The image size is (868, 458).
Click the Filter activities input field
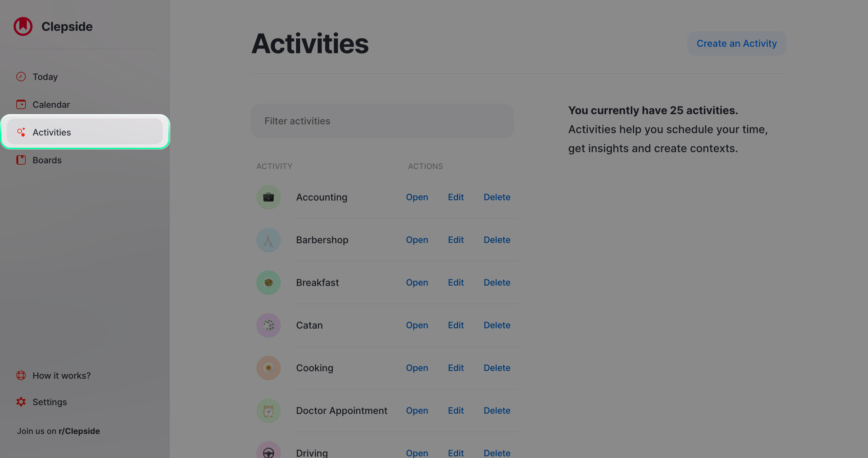pos(382,121)
